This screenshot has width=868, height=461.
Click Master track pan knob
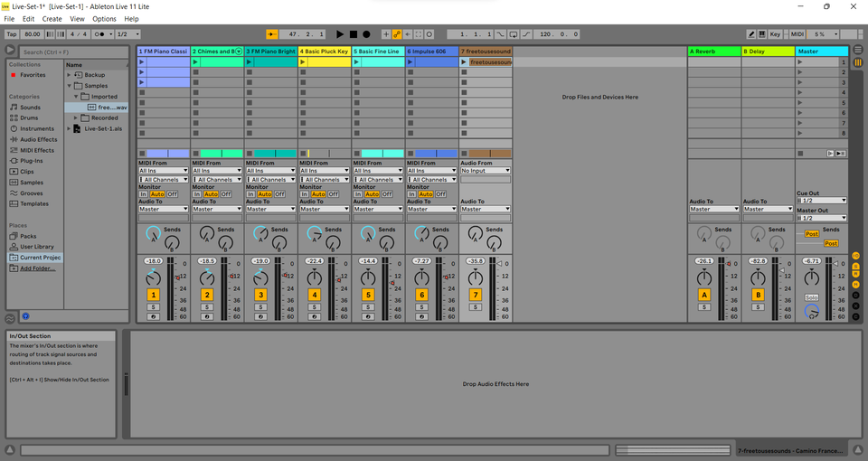(x=812, y=278)
